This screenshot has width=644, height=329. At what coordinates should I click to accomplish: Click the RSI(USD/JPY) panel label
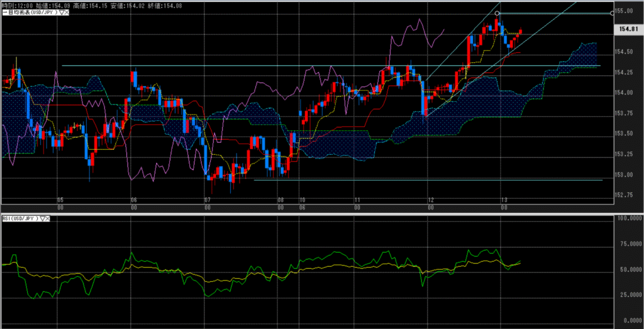(20, 218)
